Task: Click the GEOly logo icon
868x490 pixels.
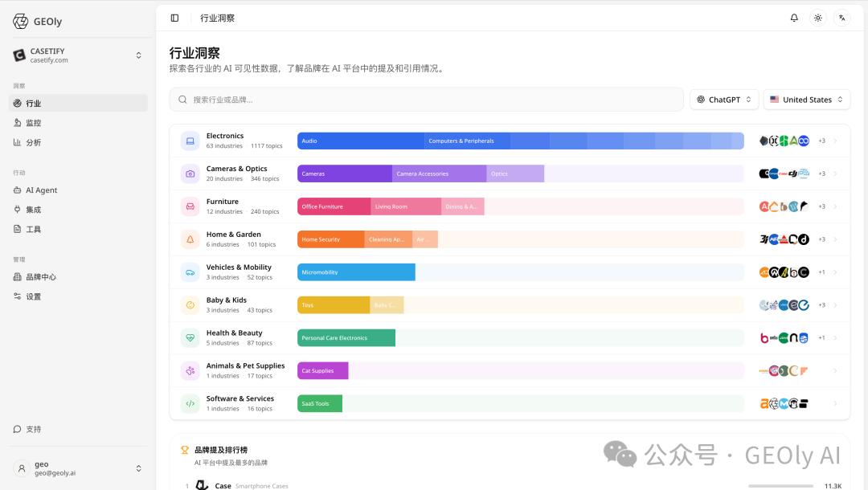Action: 20,21
